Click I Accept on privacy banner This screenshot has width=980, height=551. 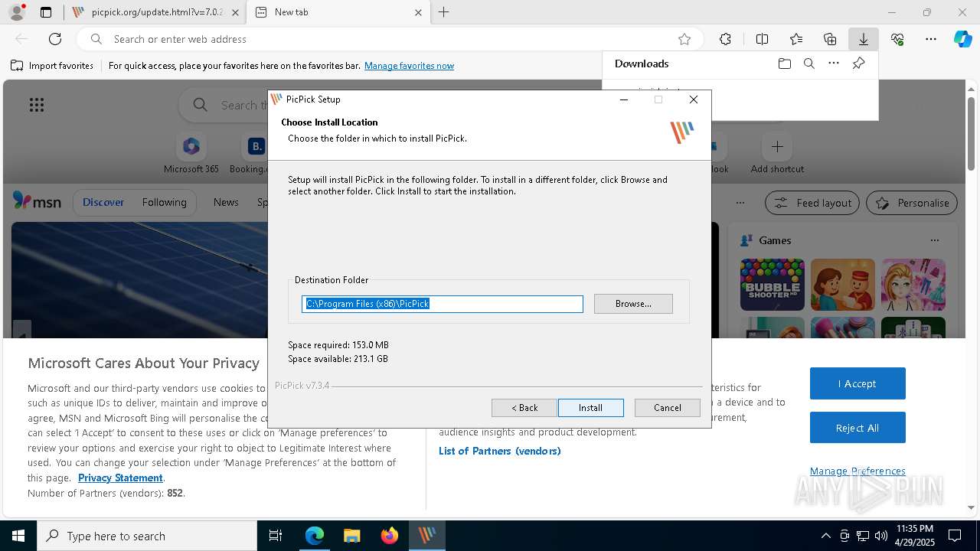coord(857,383)
